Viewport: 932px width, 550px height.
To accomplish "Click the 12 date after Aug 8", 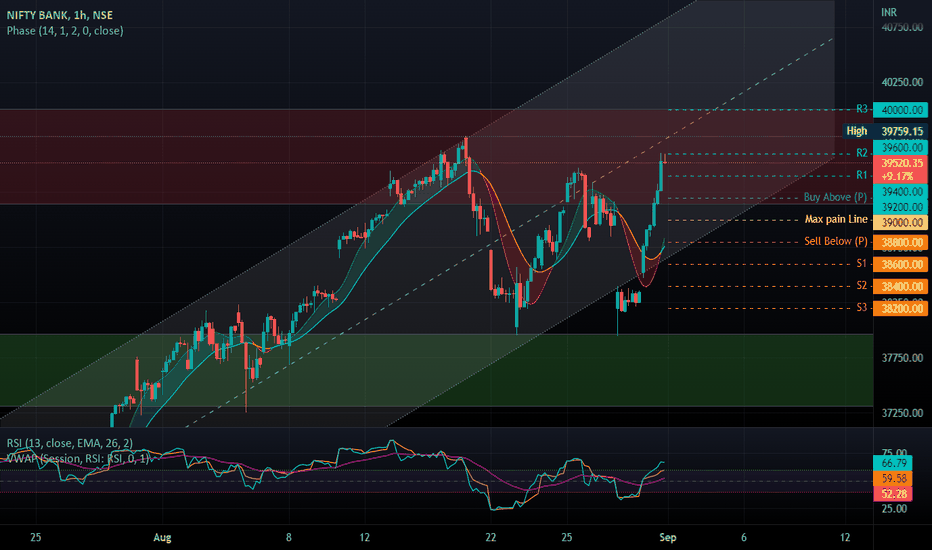I will click(364, 538).
